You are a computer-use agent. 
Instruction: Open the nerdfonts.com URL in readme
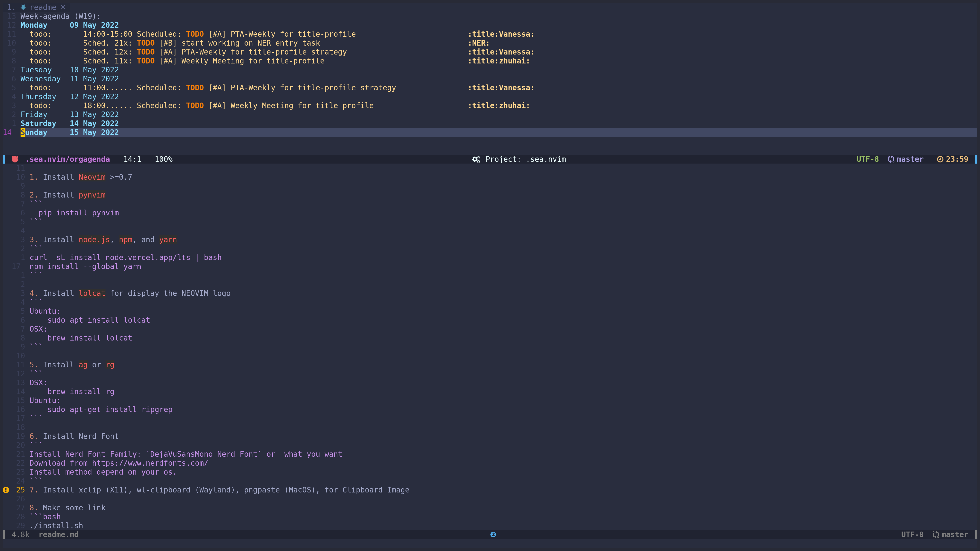(150, 463)
